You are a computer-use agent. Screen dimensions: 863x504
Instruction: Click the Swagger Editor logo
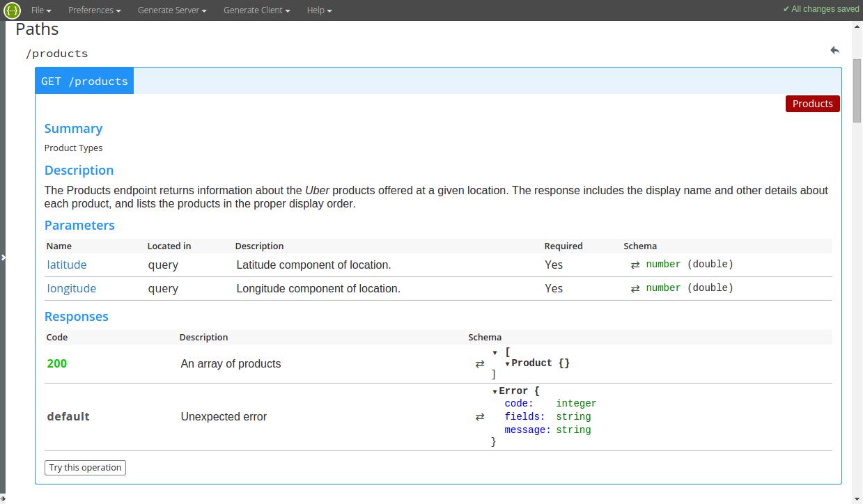point(12,10)
